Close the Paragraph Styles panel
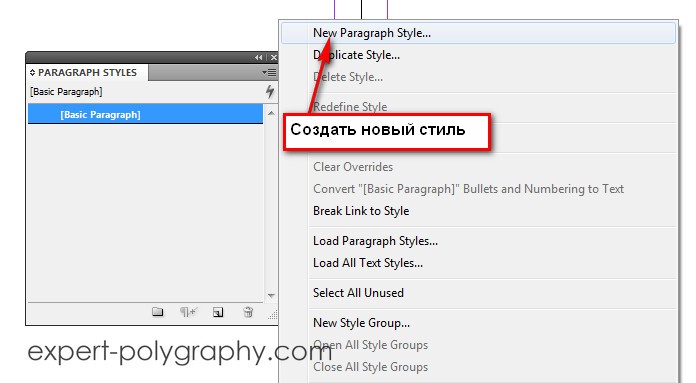Image resolution: width=696 pixels, height=383 pixels. click(273, 58)
